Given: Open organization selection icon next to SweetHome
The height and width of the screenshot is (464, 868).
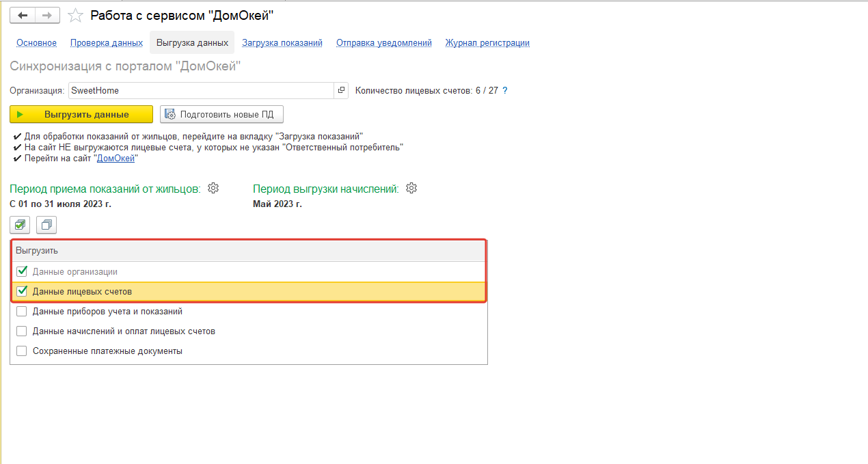Looking at the screenshot, I should click(x=342, y=90).
